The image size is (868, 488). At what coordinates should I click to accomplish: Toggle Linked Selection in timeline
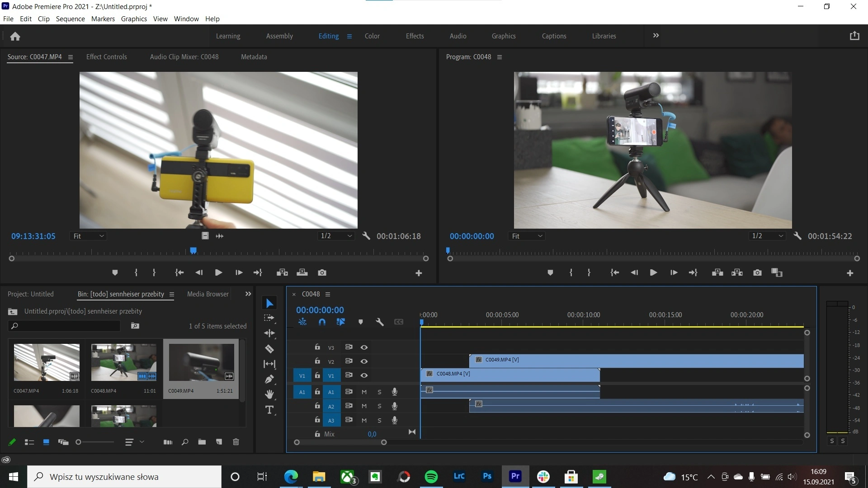pos(341,322)
